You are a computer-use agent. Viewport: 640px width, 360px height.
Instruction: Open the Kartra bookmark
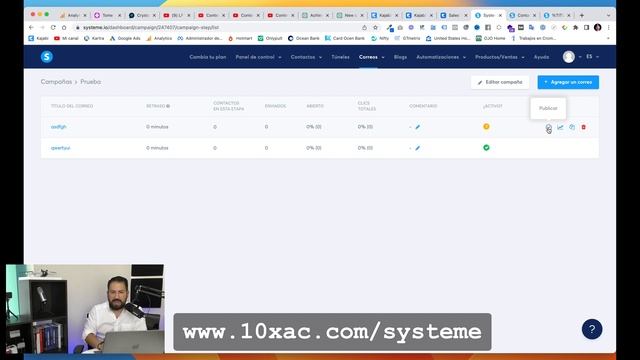pyautogui.click(x=94, y=38)
